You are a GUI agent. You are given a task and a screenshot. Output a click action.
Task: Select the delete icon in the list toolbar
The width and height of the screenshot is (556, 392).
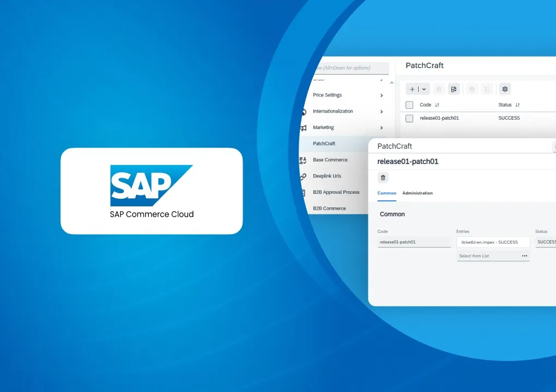coord(439,89)
